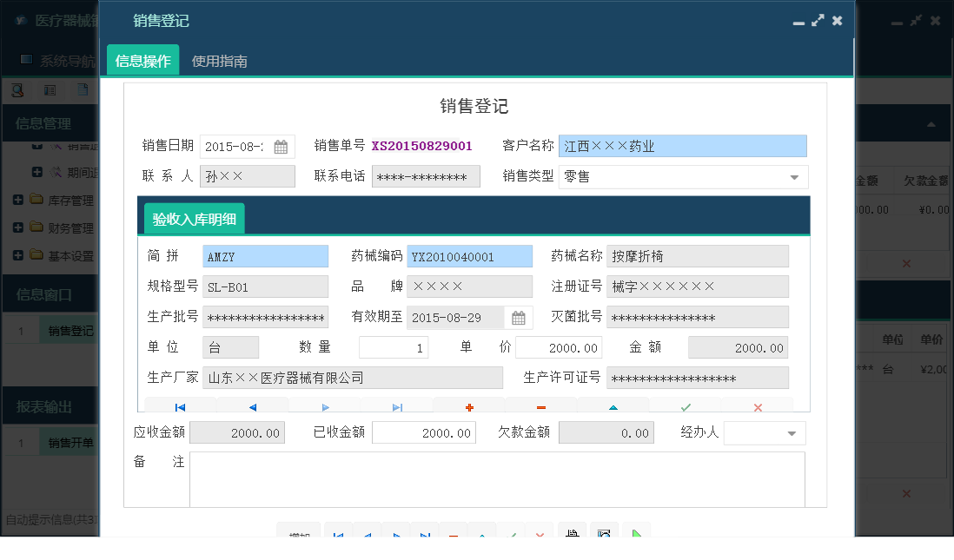The image size is (954, 560).
Task: Open calendar for 有效期至 field
Action: [x=519, y=317]
